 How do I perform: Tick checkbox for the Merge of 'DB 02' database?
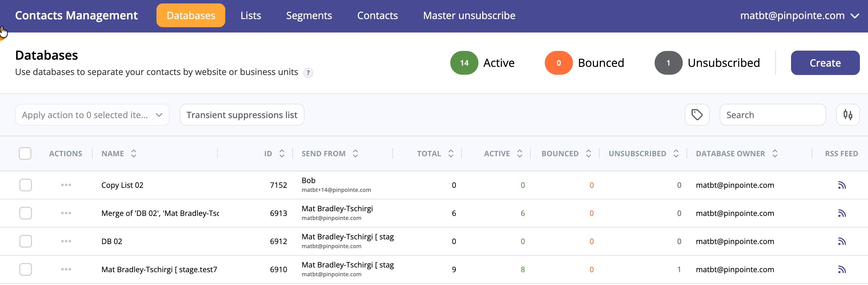(26, 213)
